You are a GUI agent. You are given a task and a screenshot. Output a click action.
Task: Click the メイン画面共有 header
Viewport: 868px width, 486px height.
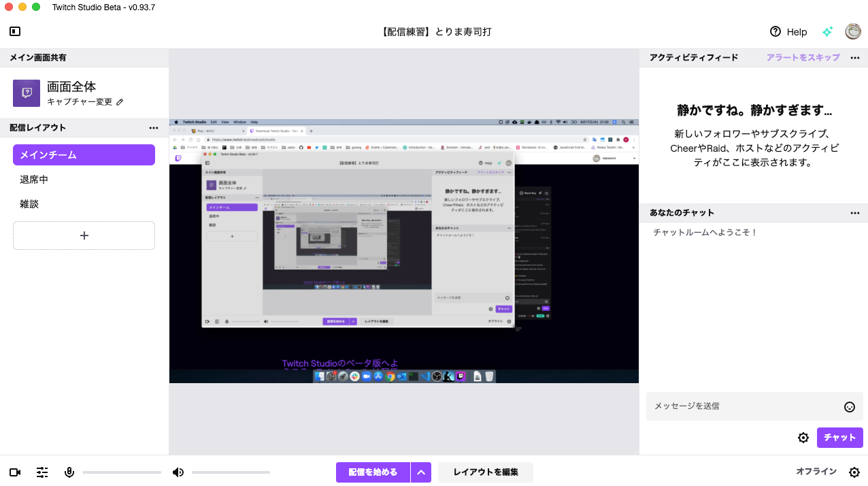(38, 58)
